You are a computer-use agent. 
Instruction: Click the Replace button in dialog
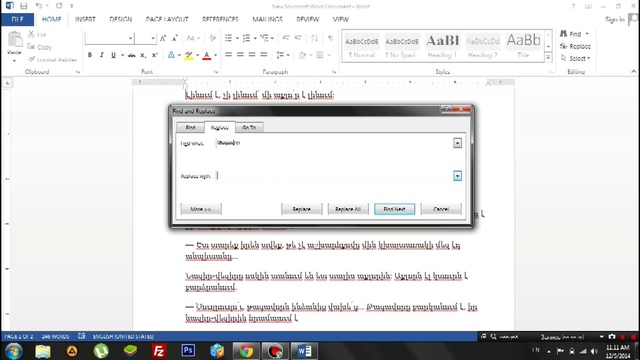pyautogui.click(x=302, y=209)
